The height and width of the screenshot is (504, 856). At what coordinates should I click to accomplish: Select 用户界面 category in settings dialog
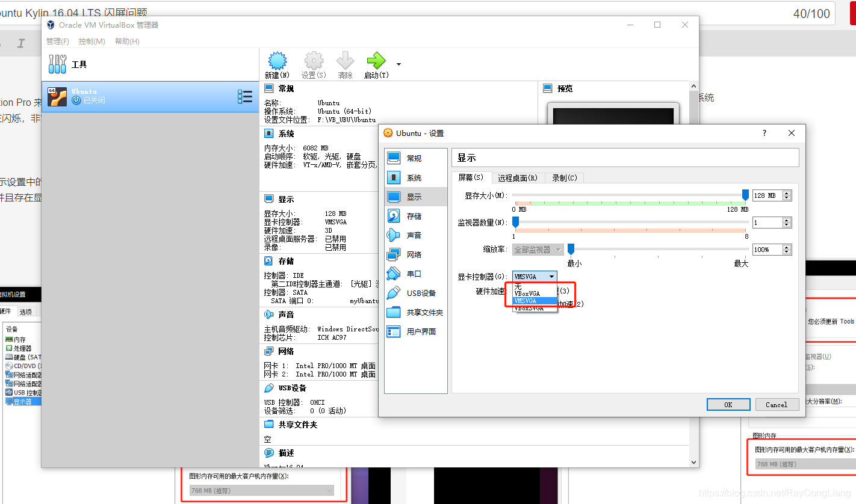point(416,331)
